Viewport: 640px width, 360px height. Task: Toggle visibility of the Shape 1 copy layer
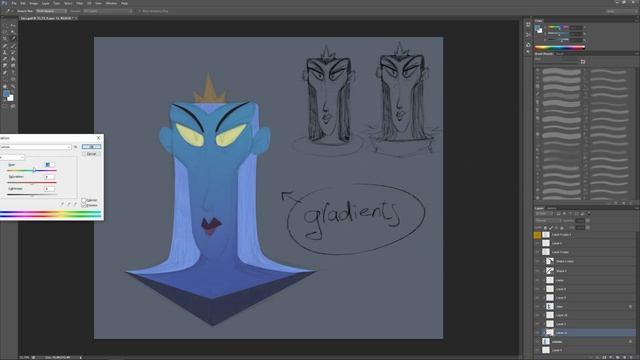[537, 261]
